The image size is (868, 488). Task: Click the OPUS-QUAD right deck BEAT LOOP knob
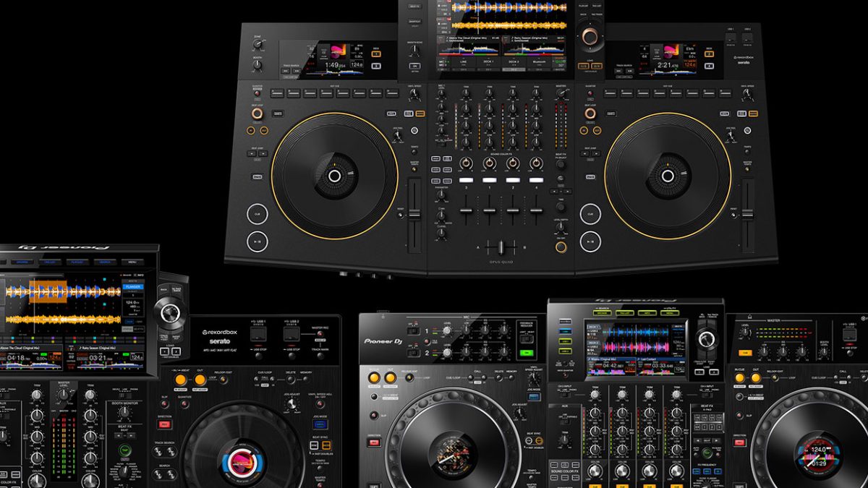pyautogui.click(x=590, y=114)
